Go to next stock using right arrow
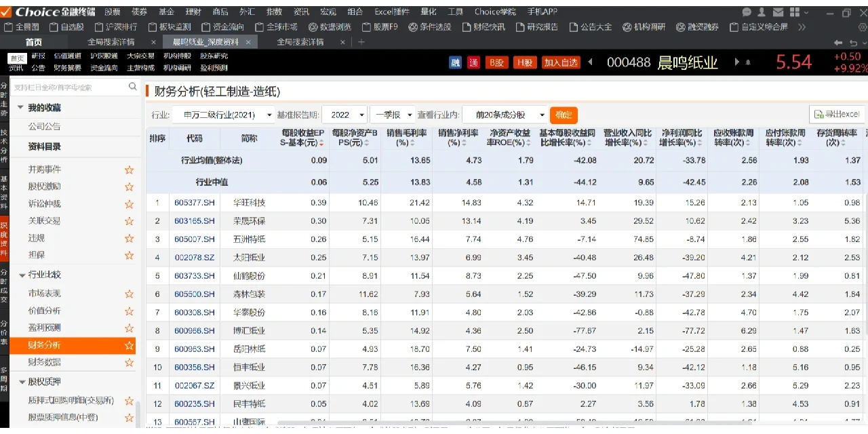 738,62
